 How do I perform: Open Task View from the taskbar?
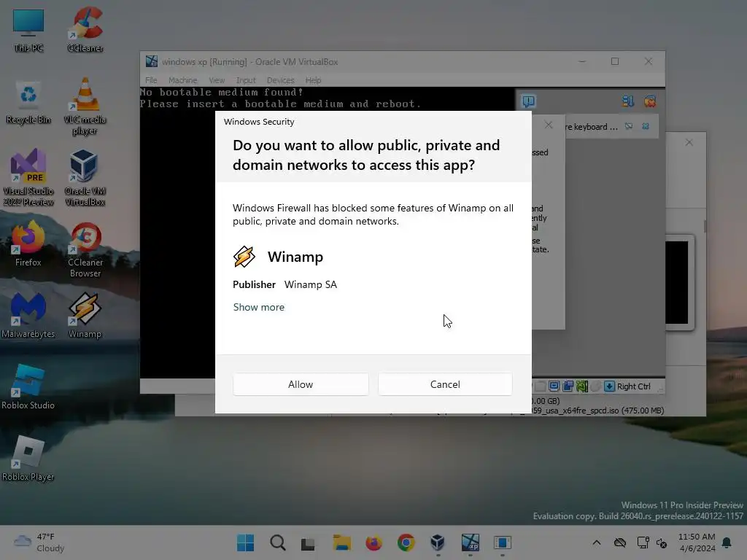coord(309,543)
